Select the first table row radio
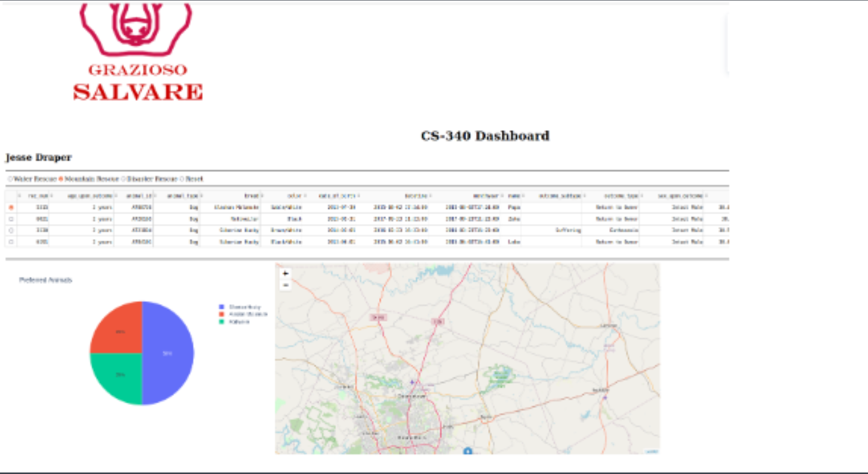Viewport: 868px width, 474px height. (11, 207)
